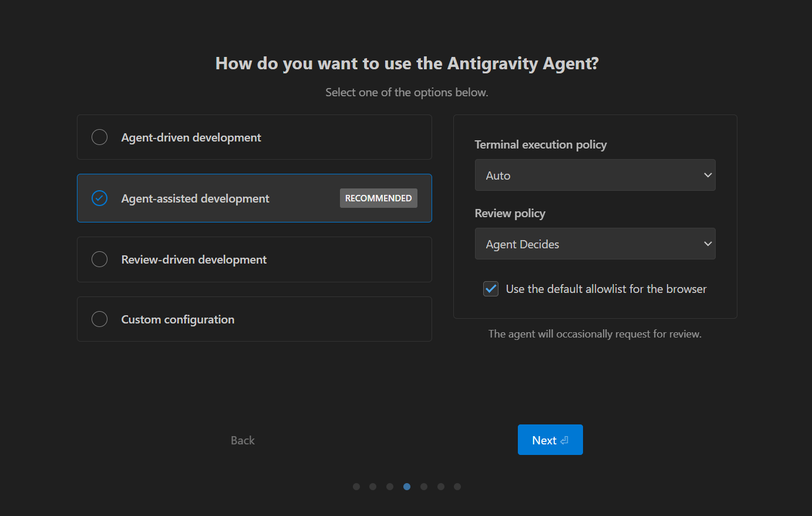
Task: Pick the Custom configuration option
Action: [x=100, y=319]
